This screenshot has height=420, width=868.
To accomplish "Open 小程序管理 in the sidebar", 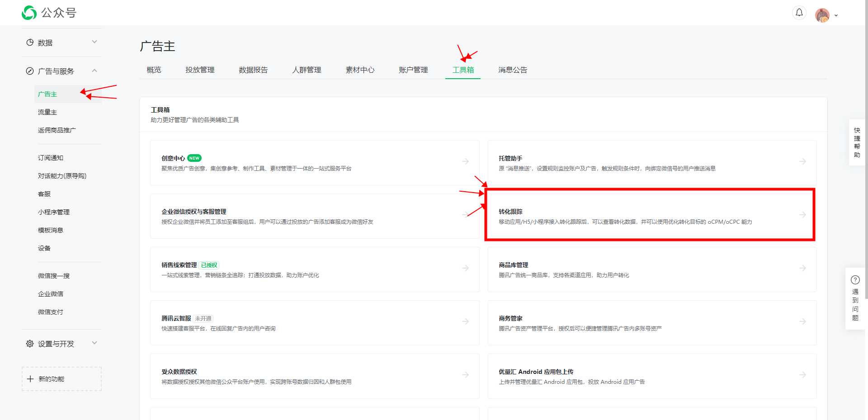I will (54, 212).
